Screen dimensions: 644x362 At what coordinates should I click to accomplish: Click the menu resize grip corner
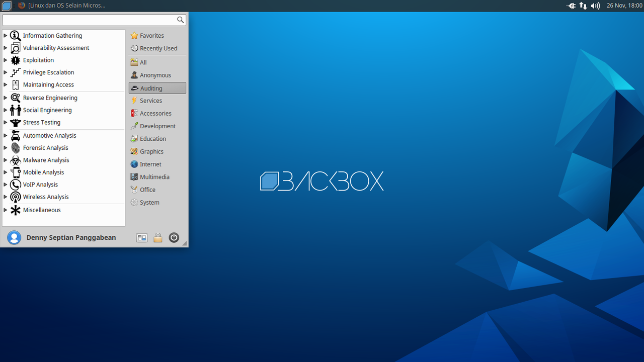pyautogui.click(x=185, y=244)
